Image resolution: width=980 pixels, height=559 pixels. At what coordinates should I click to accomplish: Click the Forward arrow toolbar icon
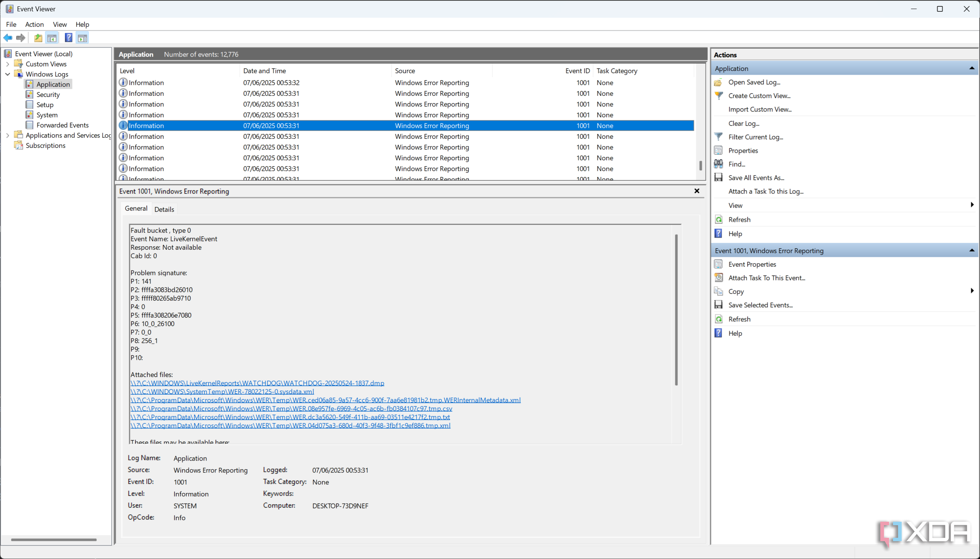[21, 38]
